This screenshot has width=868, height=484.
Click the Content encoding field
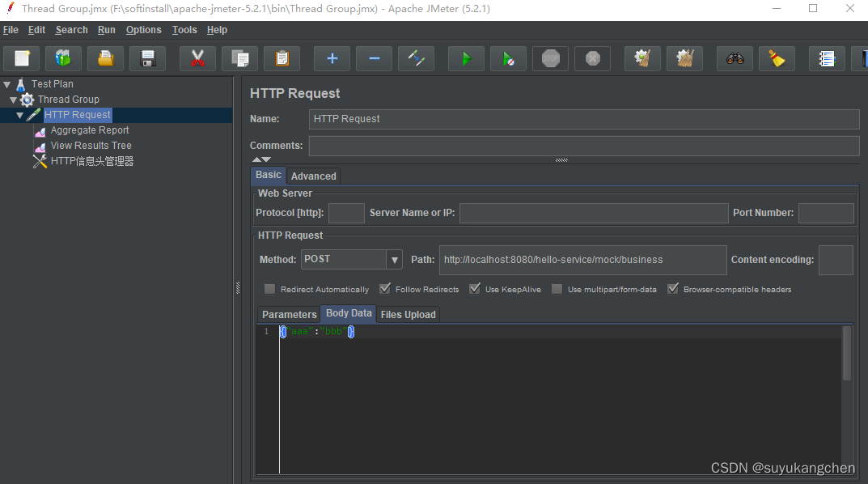point(836,261)
